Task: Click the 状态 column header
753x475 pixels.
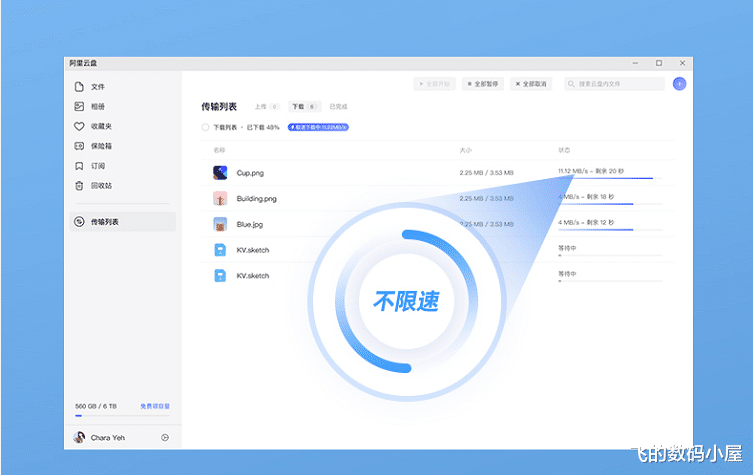Action: tap(564, 150)
